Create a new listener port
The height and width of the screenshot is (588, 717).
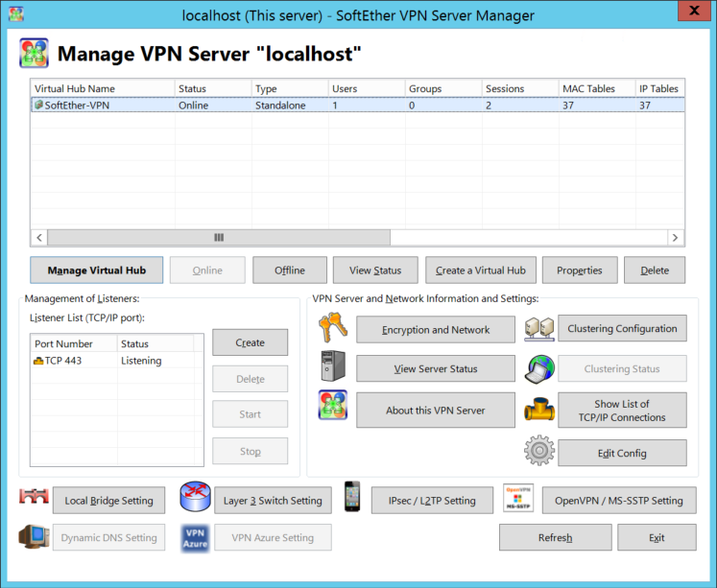point(251,342)
